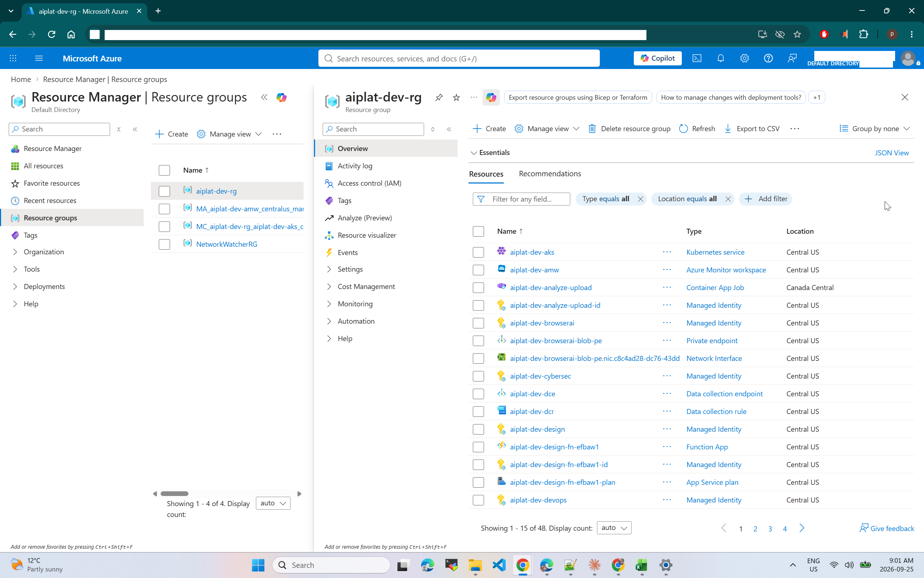The image size is (924, 578).
Task: Expand the Organization tree item
Action: 15,252
